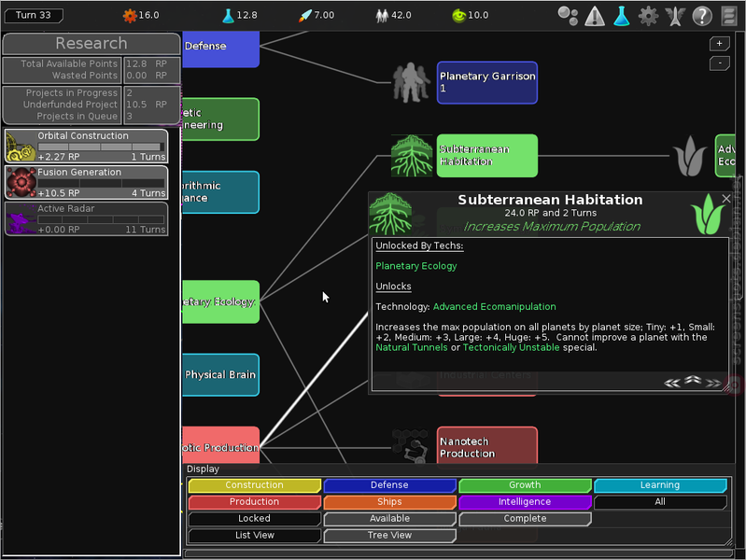Click the 'Wasted Points' label
This screenshot has height=560, width=746.
tap(84, 76)
